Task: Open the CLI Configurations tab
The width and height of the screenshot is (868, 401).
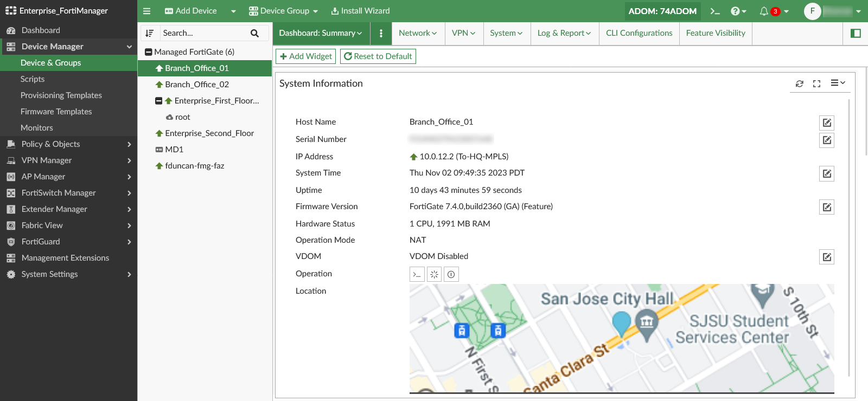Action: pyautogui.click(x=639, y=33)
